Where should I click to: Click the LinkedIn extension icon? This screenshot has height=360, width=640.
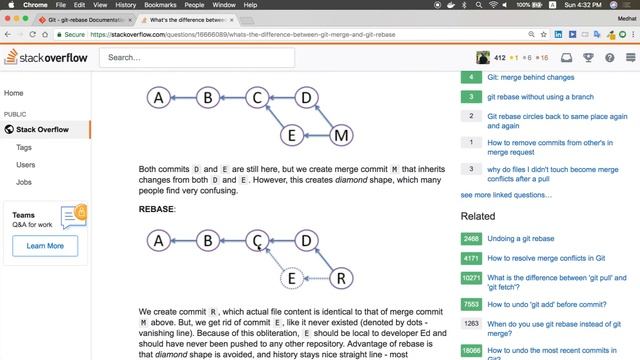click(558, 35)
